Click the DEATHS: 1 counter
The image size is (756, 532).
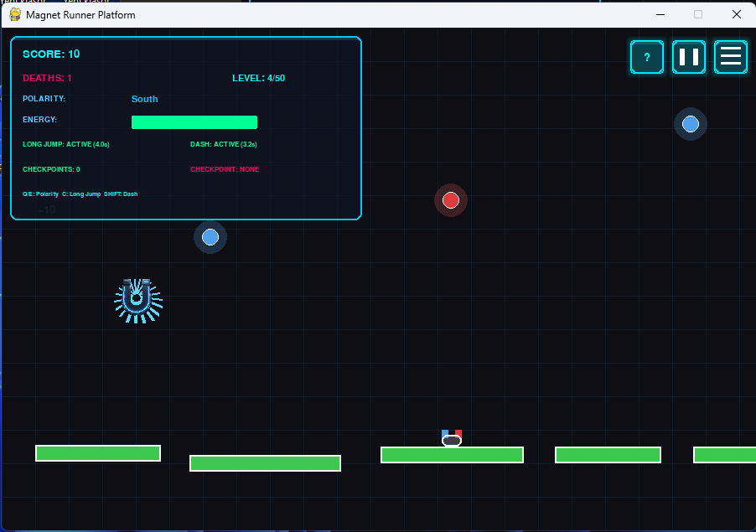coord(45,78)
